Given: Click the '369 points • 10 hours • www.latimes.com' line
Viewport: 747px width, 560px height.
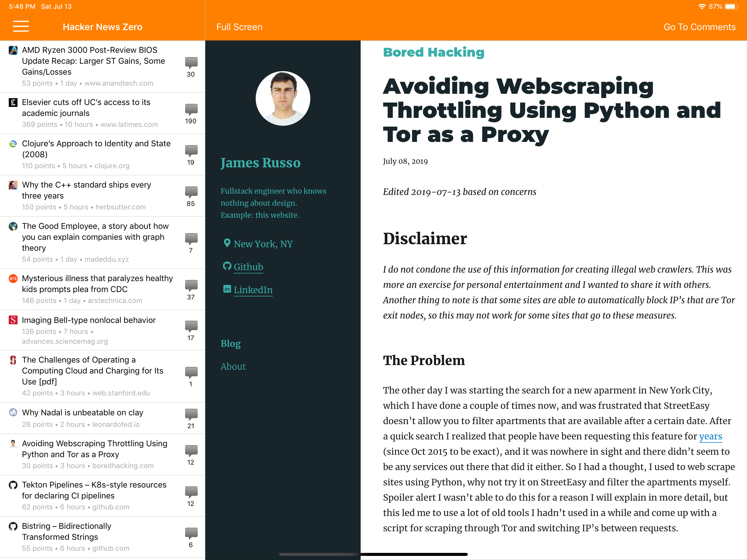Looking at the screenshot, I should pos(90,124).
